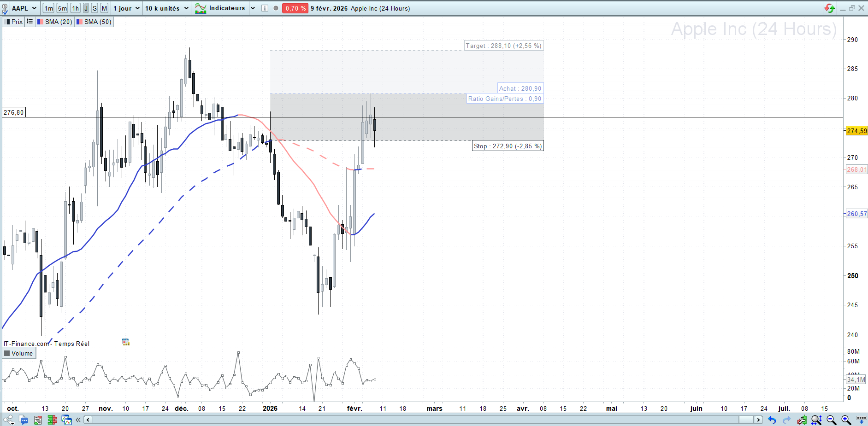Open the '10 k unités' history dropdown
This screenshot has height=426, width=868.
coord(167,8)
